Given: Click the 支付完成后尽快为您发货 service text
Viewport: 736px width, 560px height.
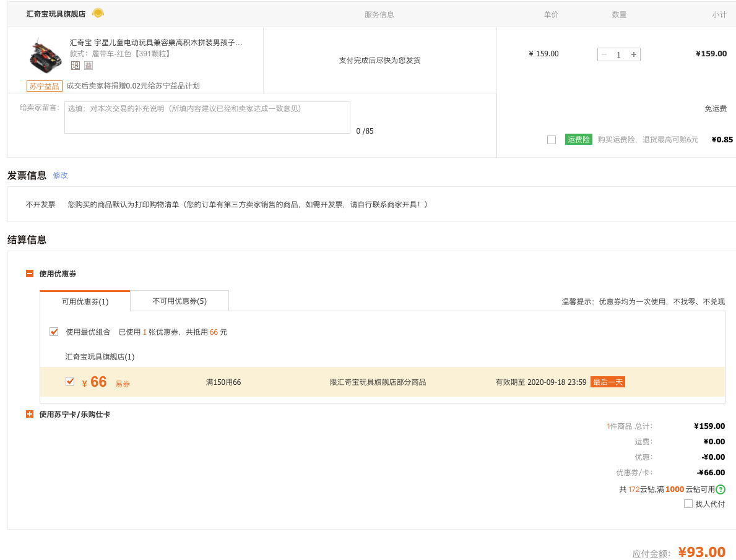Looking at the screenshot, I should click(379, 60).
